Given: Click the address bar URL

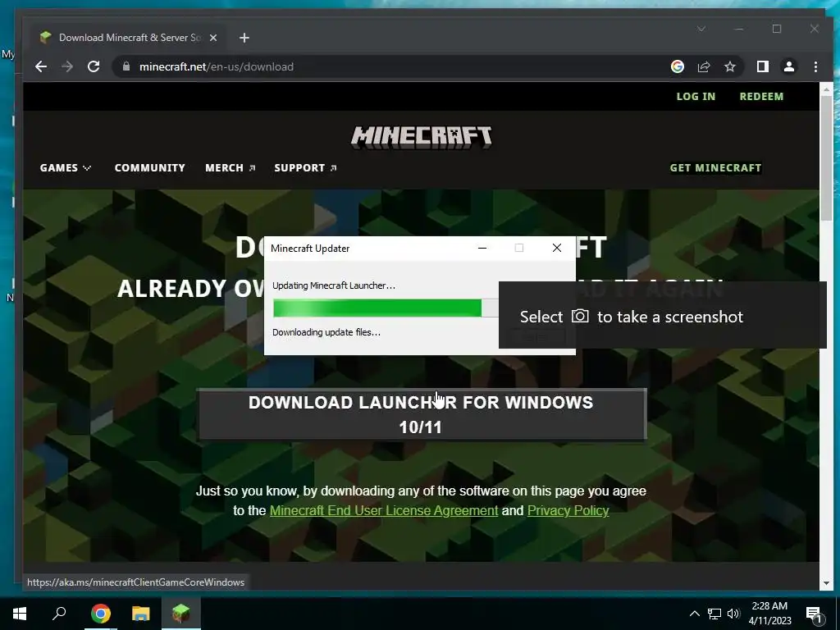Looking at the screenshot, I should [217, 66].
